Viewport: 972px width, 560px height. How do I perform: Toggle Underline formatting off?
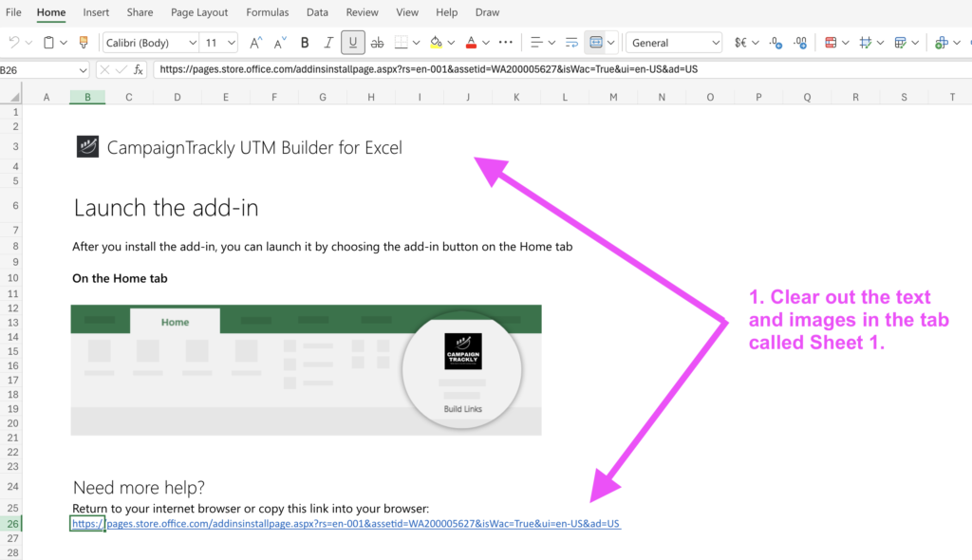pos(353,43)
